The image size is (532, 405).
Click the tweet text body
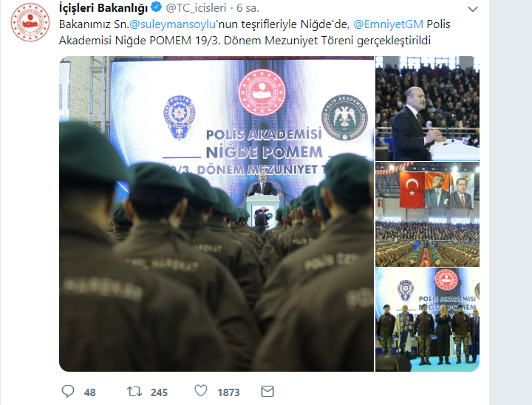tap(254, 33)
